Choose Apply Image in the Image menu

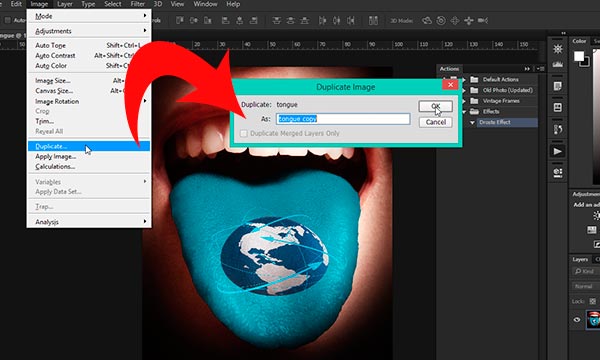[x=89, y=156]
